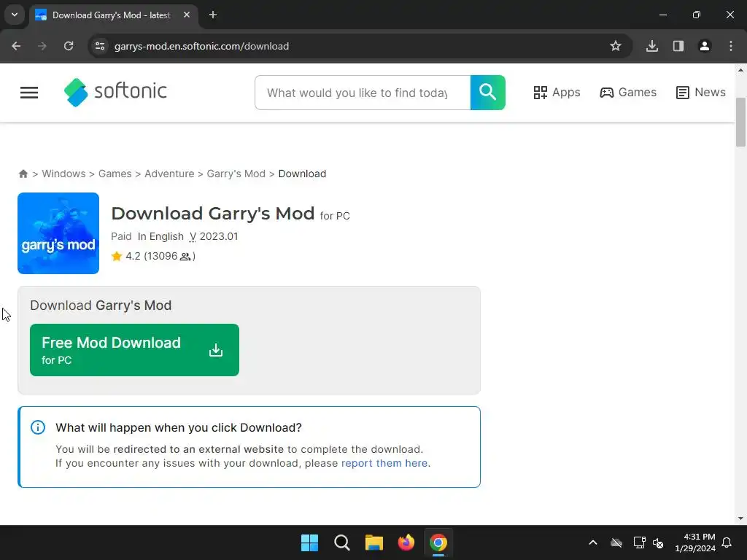
Task: Close the Download Garry's Mod tab
Action: click(x=187, y=15)
